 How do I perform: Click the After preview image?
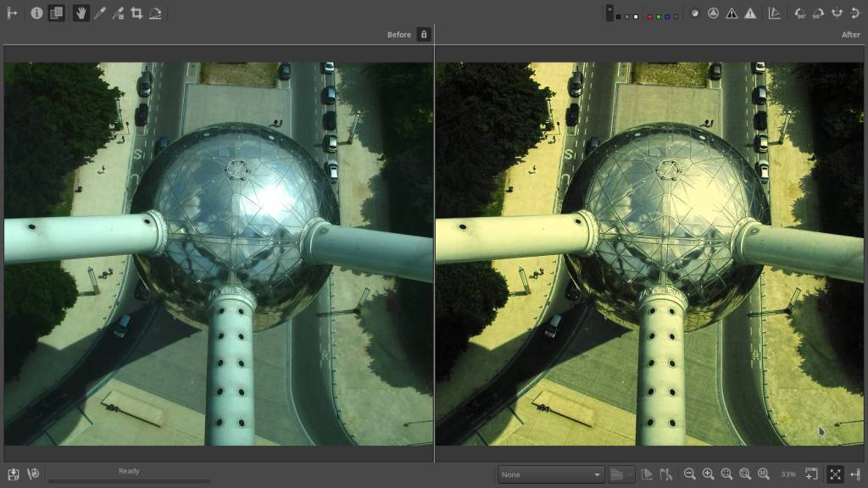pyautogui.click(x=649, y=254)
